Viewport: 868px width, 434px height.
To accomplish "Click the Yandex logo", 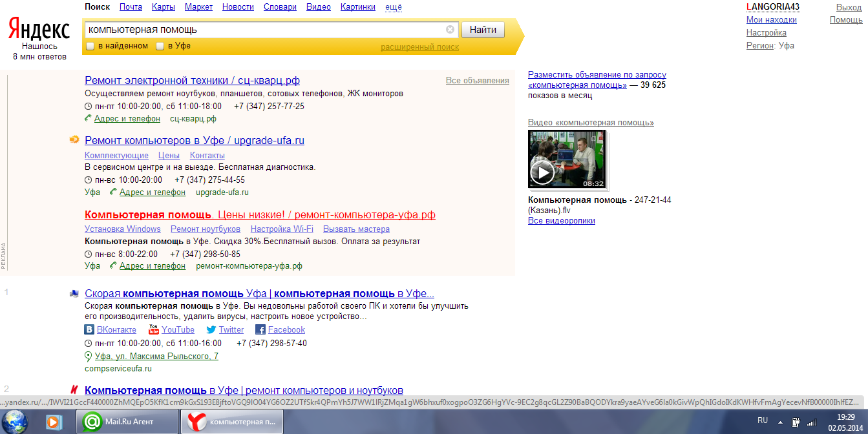I will 39,29.
